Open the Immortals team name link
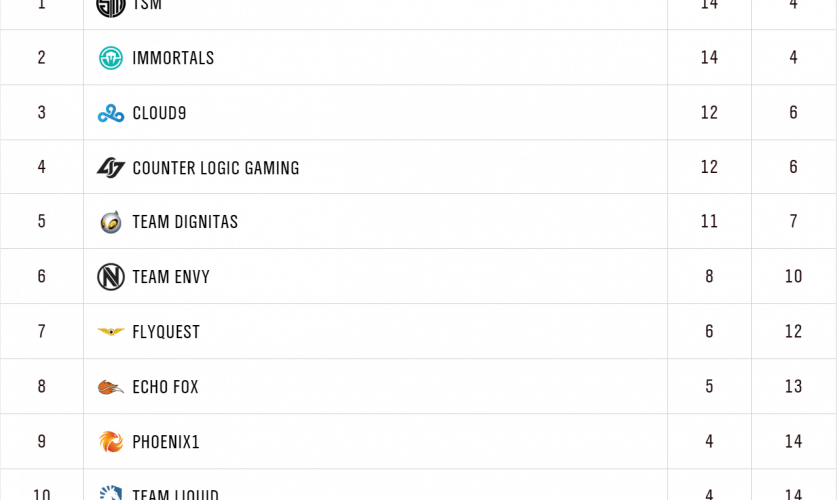The width and height of the screenshot is (837, 500). pos(173,58)
